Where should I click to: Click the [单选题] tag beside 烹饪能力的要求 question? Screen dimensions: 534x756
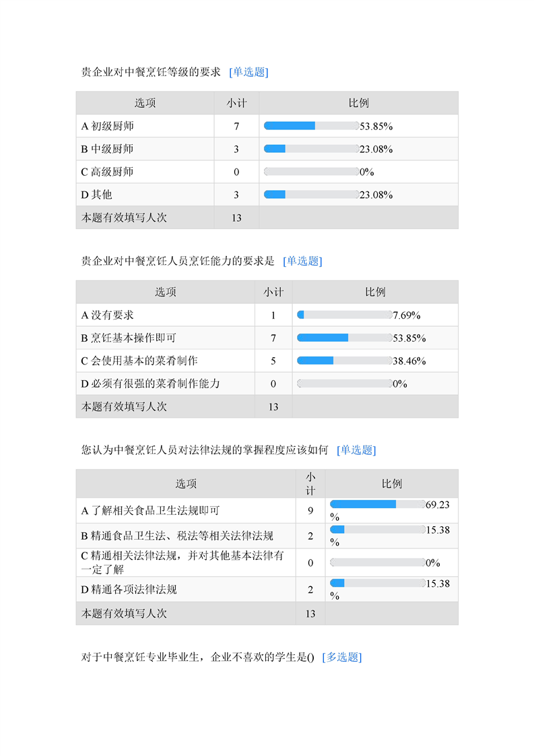(302, 261)
